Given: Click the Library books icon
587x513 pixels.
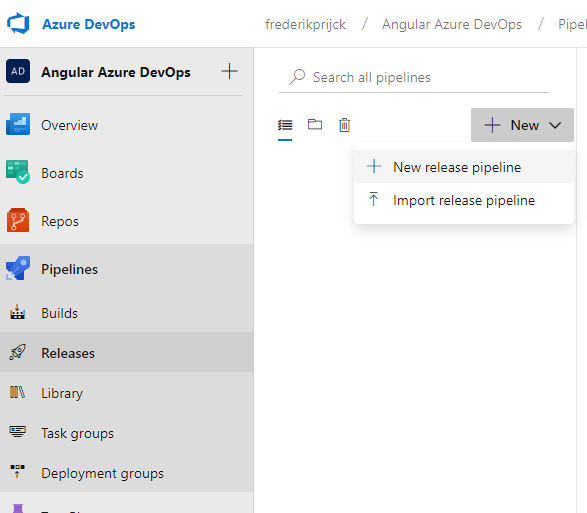Looking at the screenshot, I should [x=17, y=392].
